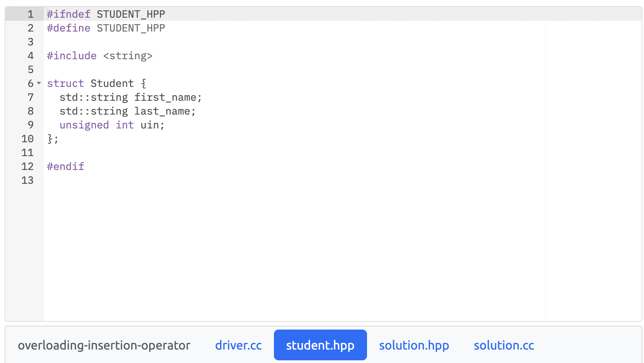Click the overloading-insertion-operator project label
644x363 pixels.
click(104, 345)
